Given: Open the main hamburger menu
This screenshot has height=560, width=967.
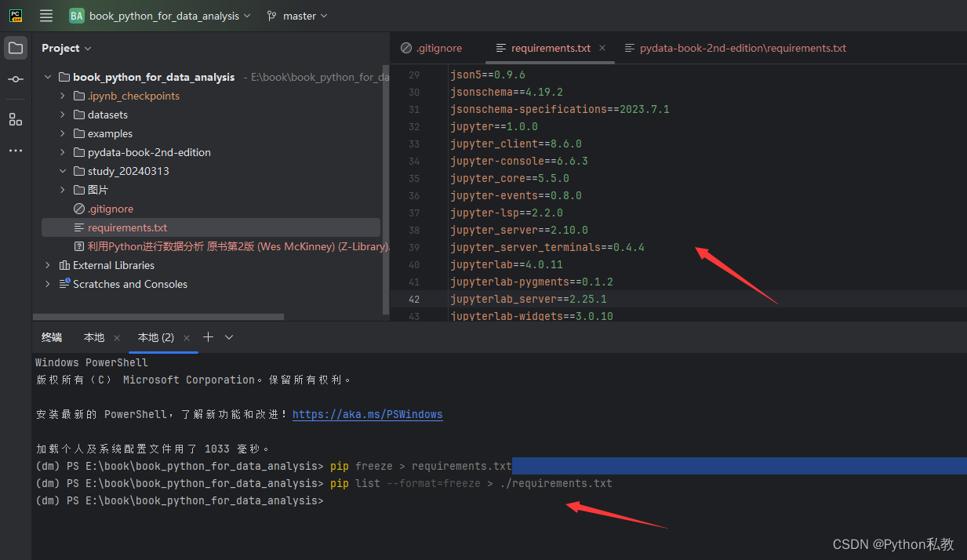Looking at the screenshot, I should pos(45,15).
